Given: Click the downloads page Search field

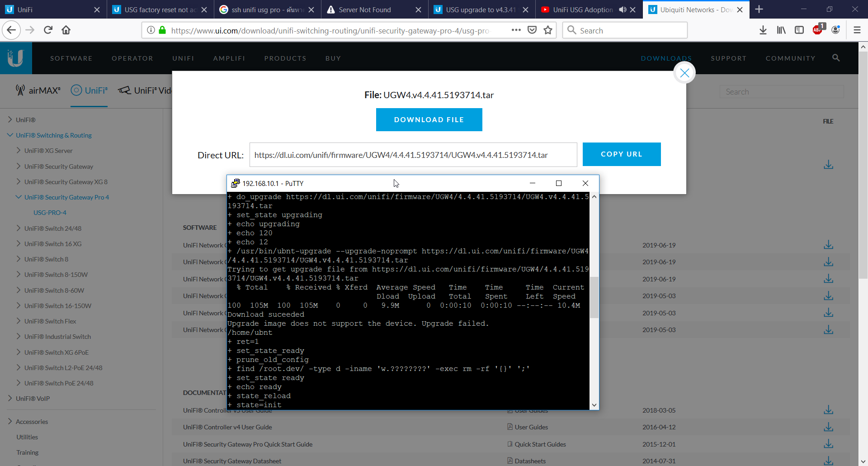Looking at the screenshot, I should (x=782, y=92).
